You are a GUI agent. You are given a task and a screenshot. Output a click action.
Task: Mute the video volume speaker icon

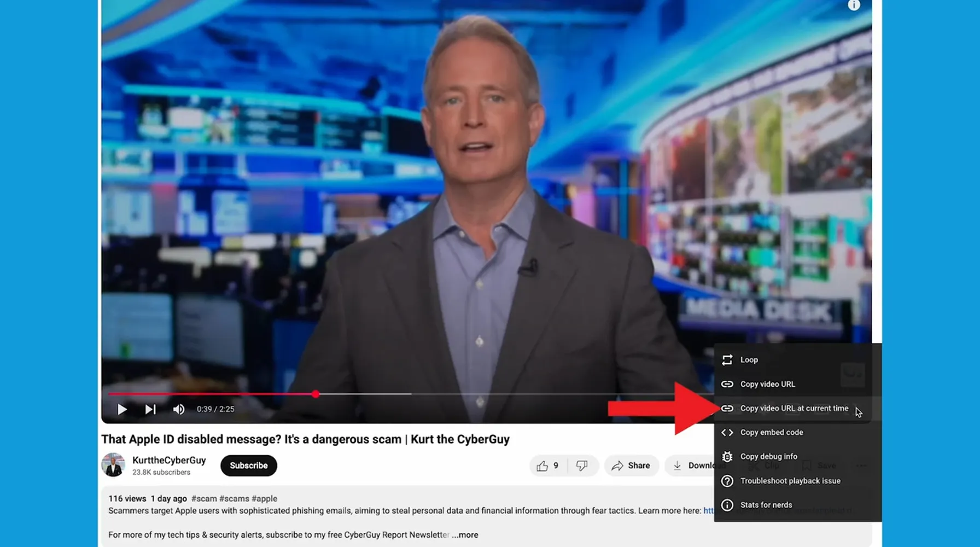pyautogui.click(x=179, y=409)
